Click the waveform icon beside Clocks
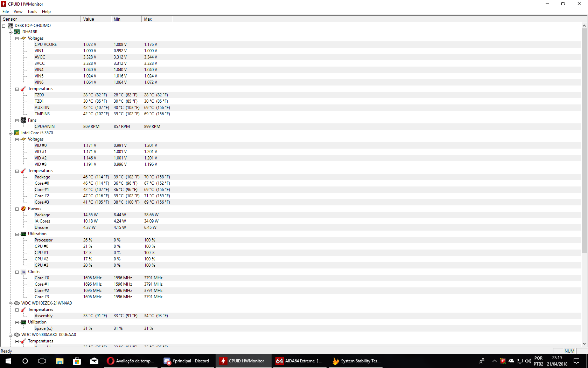Image resolution: width=588 pixels, height=368 pixels. pos(23,272)
